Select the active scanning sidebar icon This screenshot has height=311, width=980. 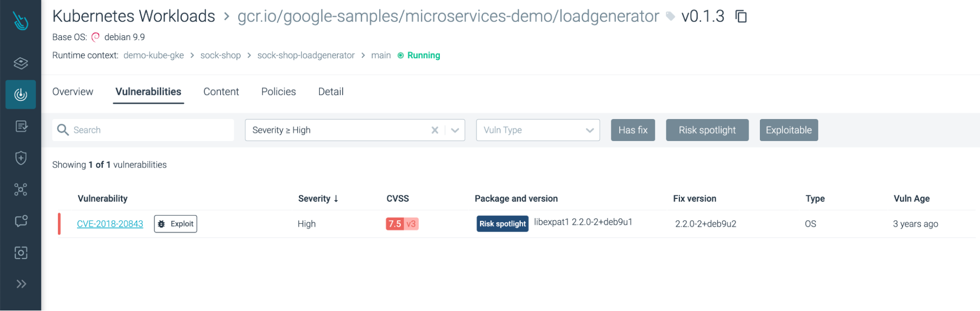point(21,95)
